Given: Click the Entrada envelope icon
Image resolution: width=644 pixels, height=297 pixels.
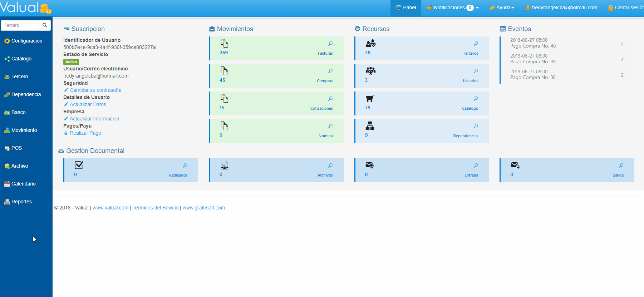Looking at the screenshot, I should click(369, 165).
